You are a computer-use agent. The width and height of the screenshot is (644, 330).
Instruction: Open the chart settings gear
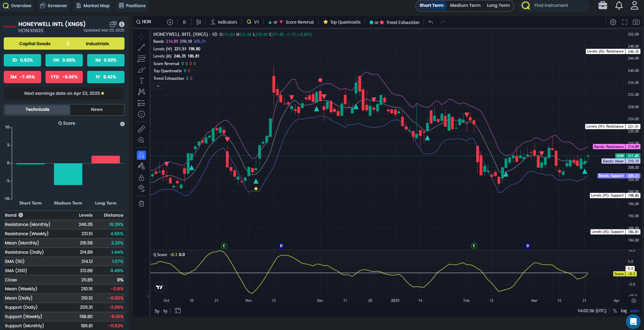tap(613, 22)
